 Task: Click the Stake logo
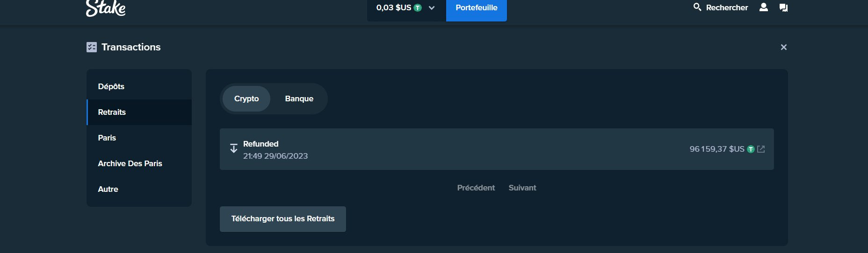106,8
